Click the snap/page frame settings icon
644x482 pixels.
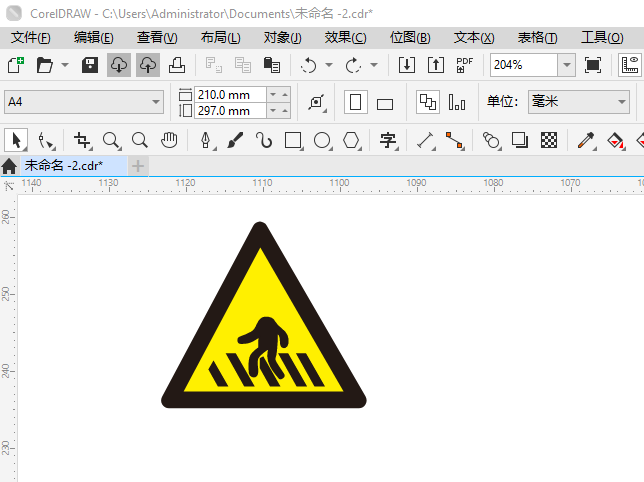[x=317, y=103]
